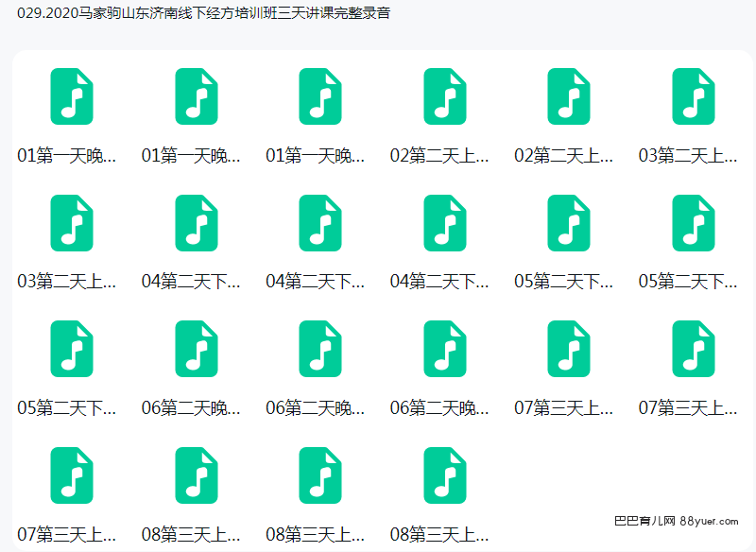Open the first 01第一天晚 audio file icon
This screenshot has width=756, height=552.
tap(72, 96)
